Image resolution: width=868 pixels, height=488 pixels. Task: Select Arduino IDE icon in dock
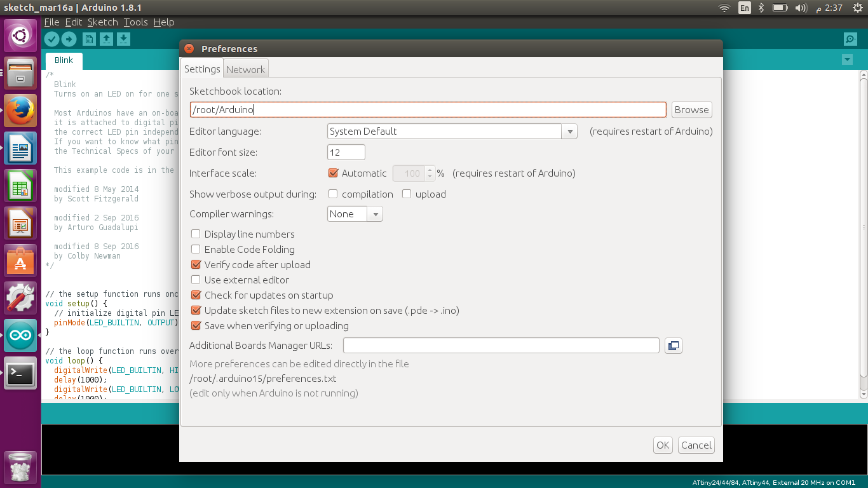[x=20, y=335]
